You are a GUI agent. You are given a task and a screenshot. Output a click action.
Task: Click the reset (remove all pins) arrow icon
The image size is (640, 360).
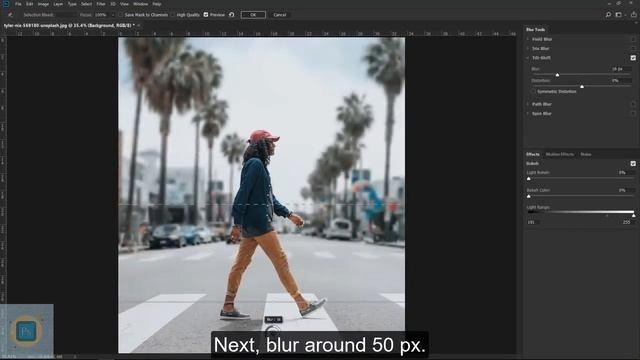[x=231, y=15]
